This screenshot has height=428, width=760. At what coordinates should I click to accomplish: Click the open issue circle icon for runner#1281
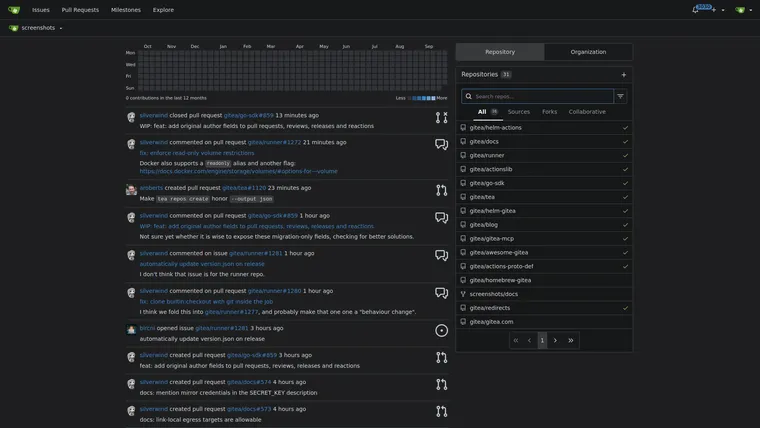[441, 331]
